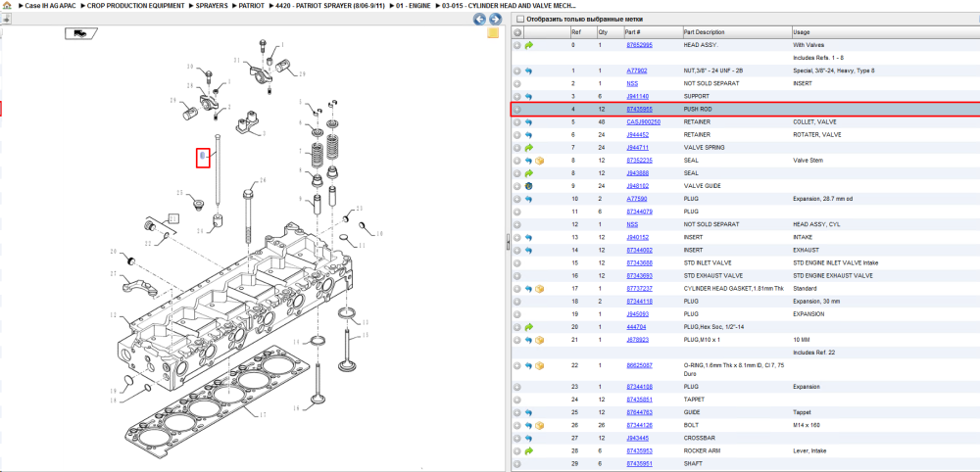The image size is (980, 472).
Task: Add HEAD ASSY row with plus icon
Action: click(x=517, y=45)
